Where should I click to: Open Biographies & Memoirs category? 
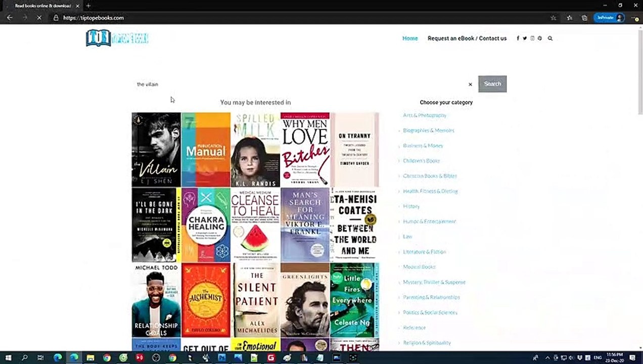429,130
